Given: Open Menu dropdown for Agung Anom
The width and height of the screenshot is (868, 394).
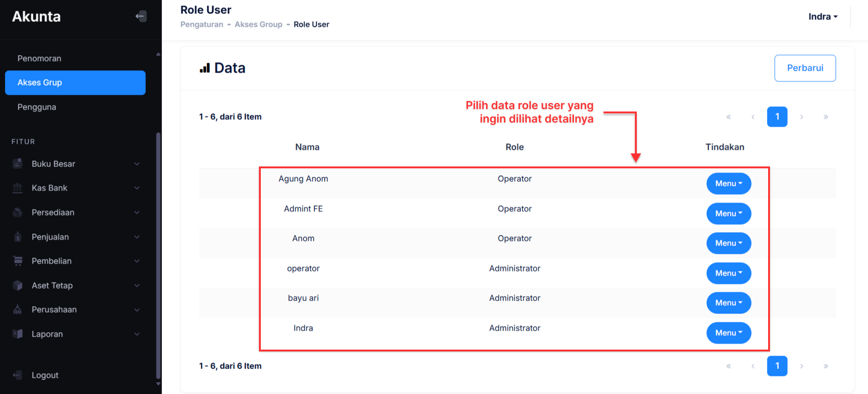Looking at the screenshot, I should click(x=728, y=184).
